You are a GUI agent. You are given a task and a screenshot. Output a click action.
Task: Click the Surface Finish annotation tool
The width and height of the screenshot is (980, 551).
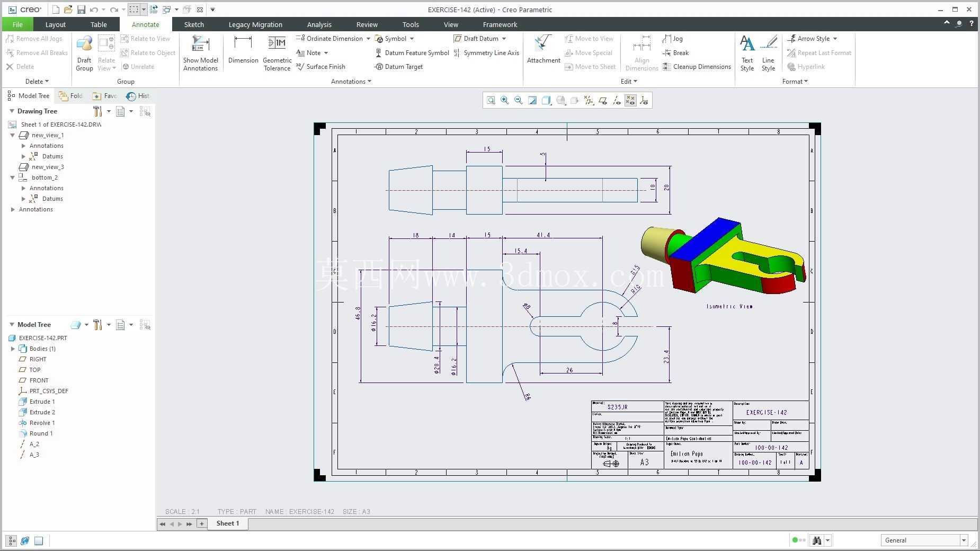click(320, 67)
